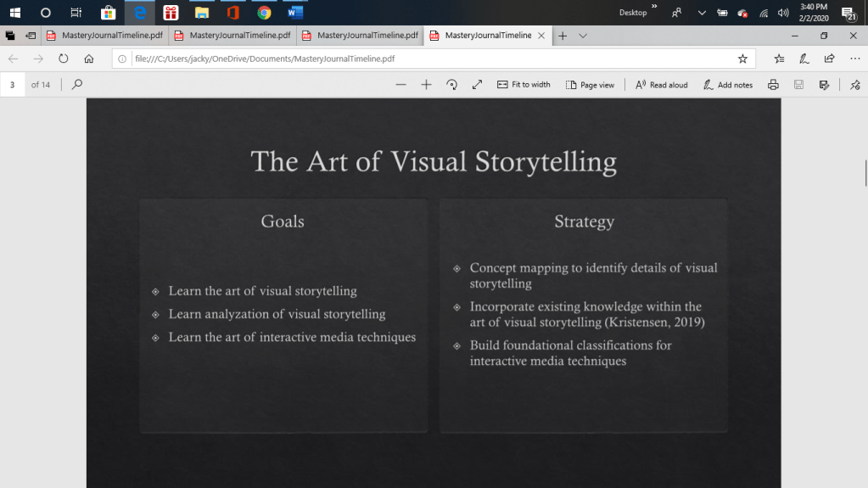The height and width of the screenshot is (488, 868).
Task: Show hidden system tray icons
Action: click(702, 13)
